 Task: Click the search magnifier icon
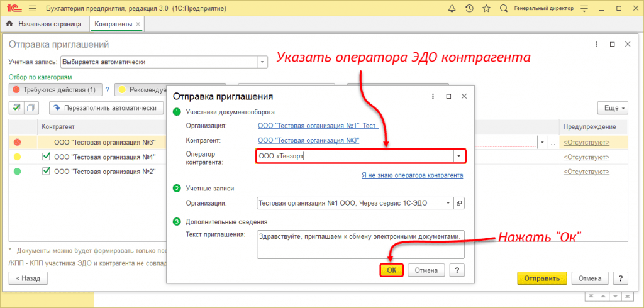[503, 9]
